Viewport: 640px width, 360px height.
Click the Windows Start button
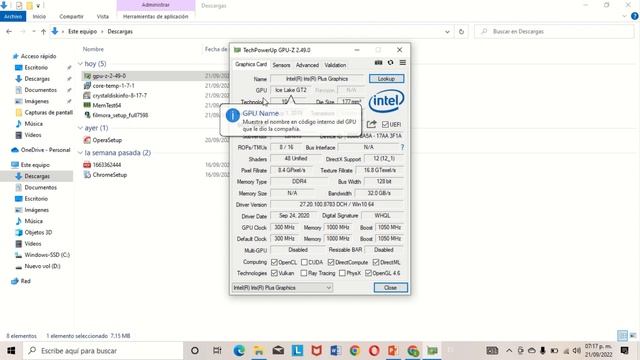tap(11, 351)
